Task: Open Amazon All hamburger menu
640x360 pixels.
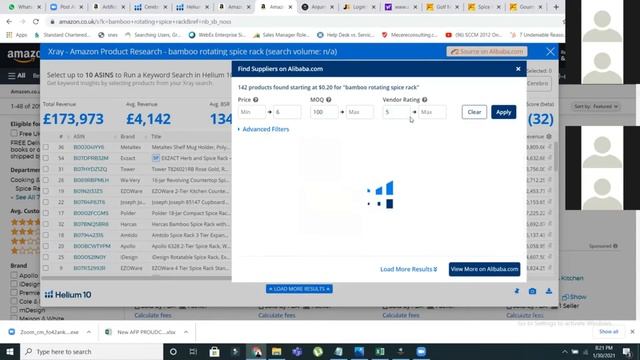Action: (17, 76)
